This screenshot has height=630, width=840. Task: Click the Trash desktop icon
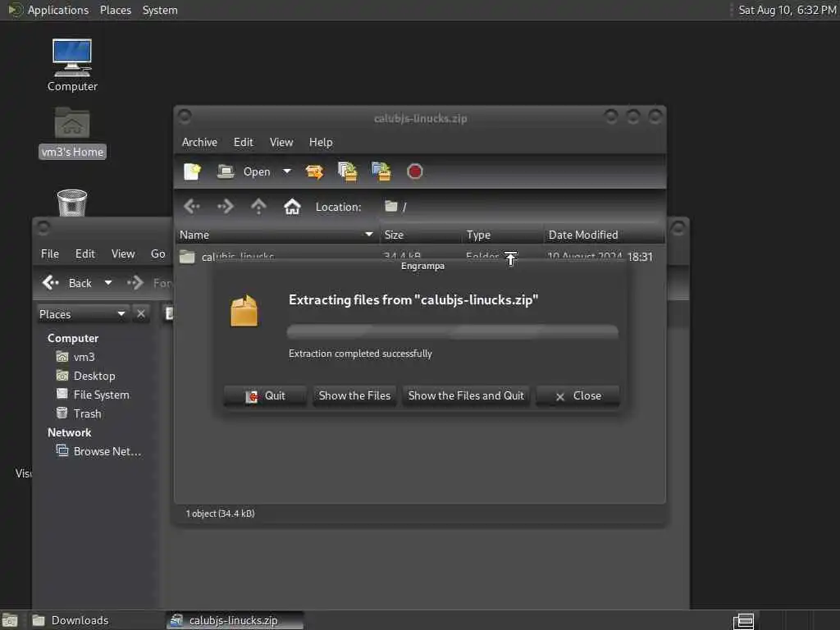click(x=72, y=203)
